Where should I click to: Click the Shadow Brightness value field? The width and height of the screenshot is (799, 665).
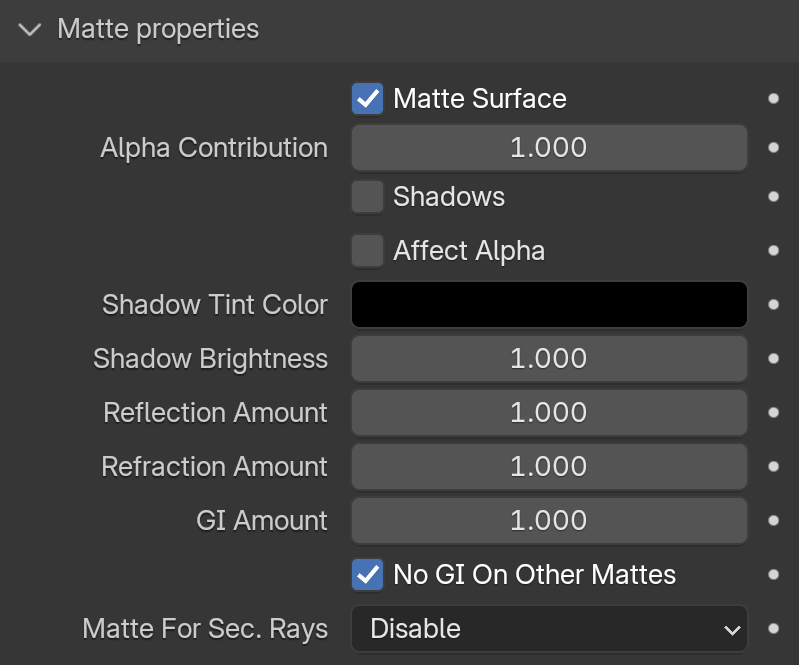pos(549,359)
